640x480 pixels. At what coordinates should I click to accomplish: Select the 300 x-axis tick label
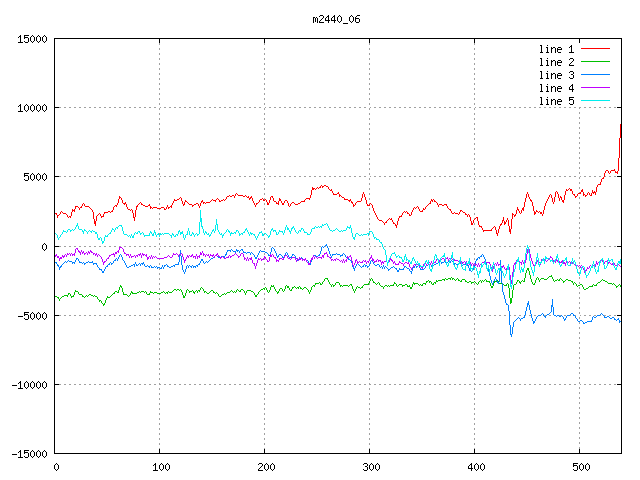coord(370,467)
